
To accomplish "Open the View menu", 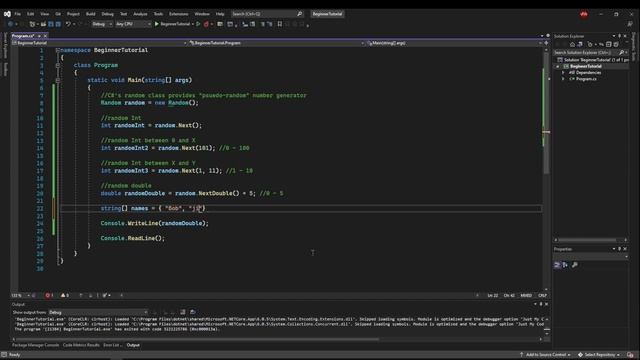I will [44, 14].
